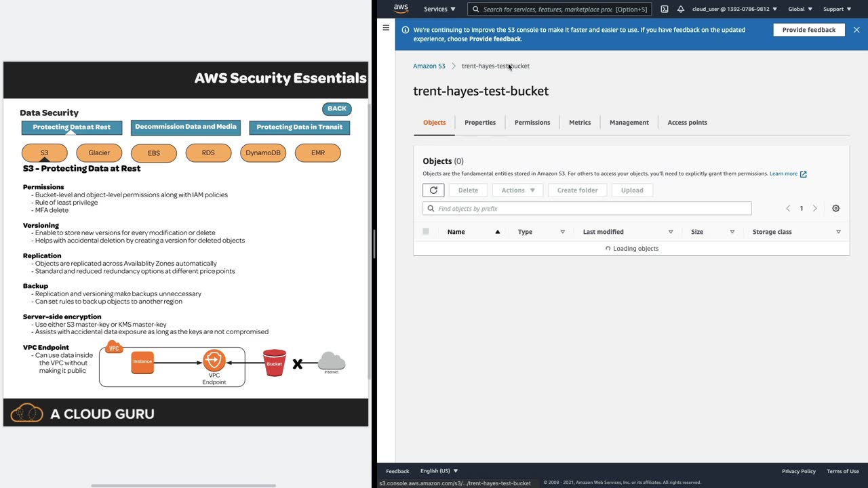Click the A Cloud Guru logo
This screenshot has height=488, width=868.
tap(83, 413)
